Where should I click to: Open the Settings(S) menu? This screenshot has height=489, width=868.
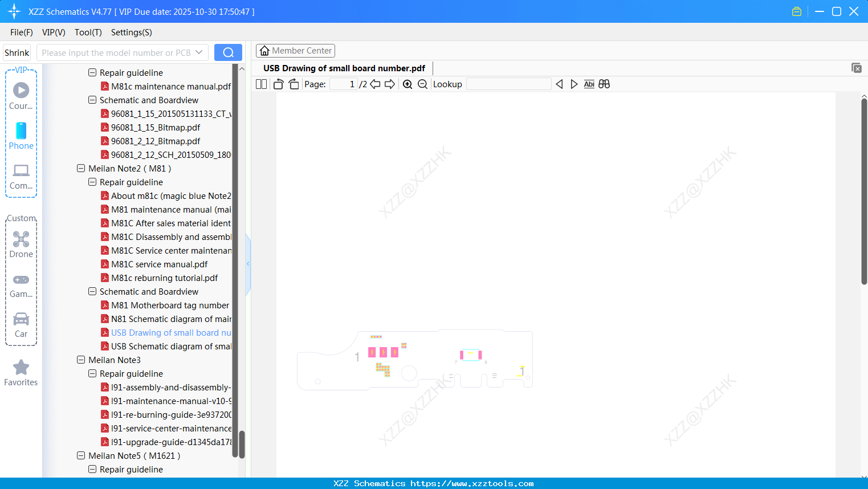click(x=132, y=32)
